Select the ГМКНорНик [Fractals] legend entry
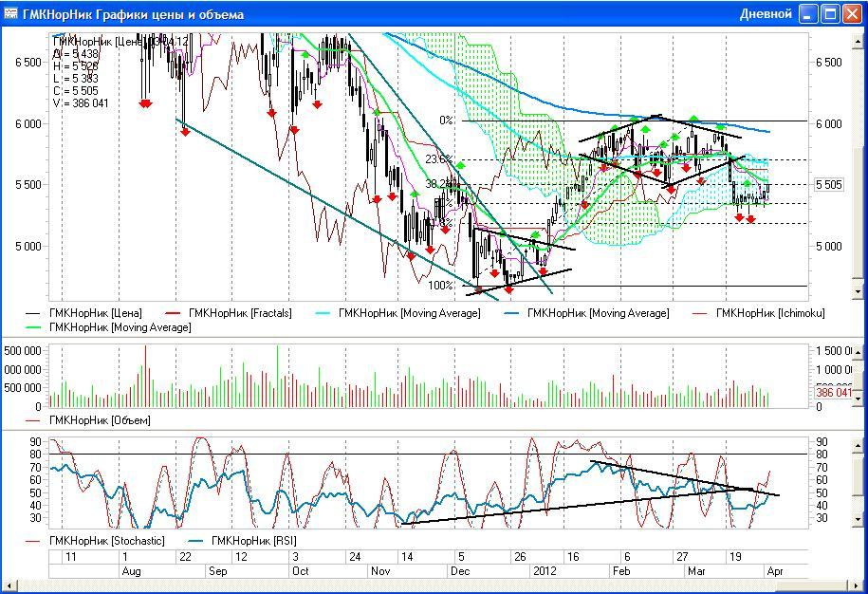The width and height of the screenshot is (868, 594). click(x=229, y=313)
